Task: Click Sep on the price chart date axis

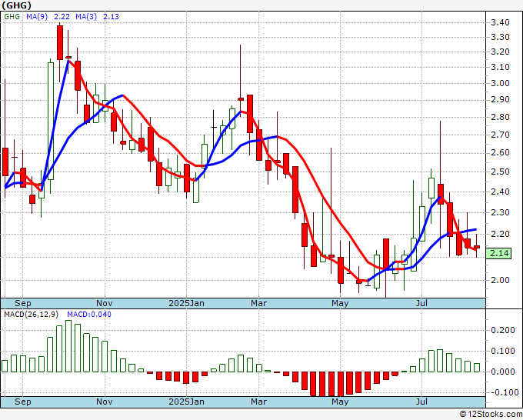Action: (x=22, y=303)
